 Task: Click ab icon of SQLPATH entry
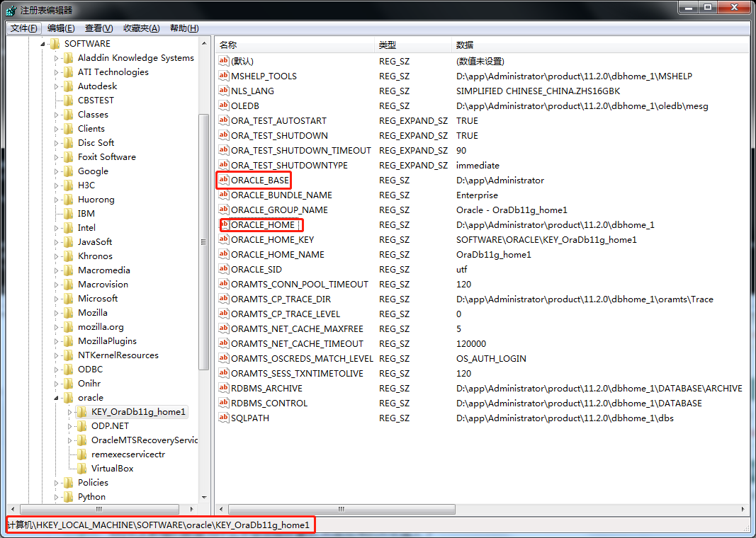click(223, 418)
